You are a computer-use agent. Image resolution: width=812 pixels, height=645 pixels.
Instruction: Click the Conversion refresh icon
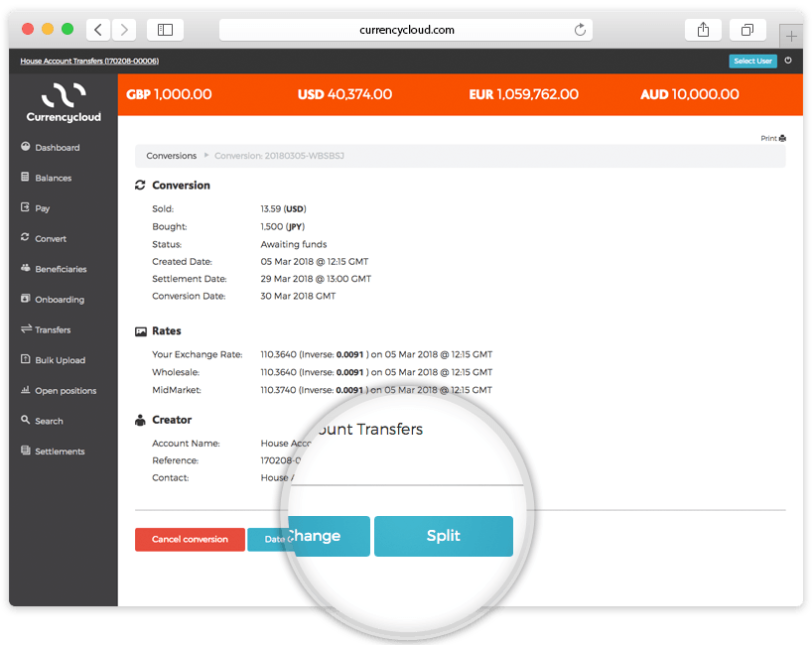[x=140, y=186]
